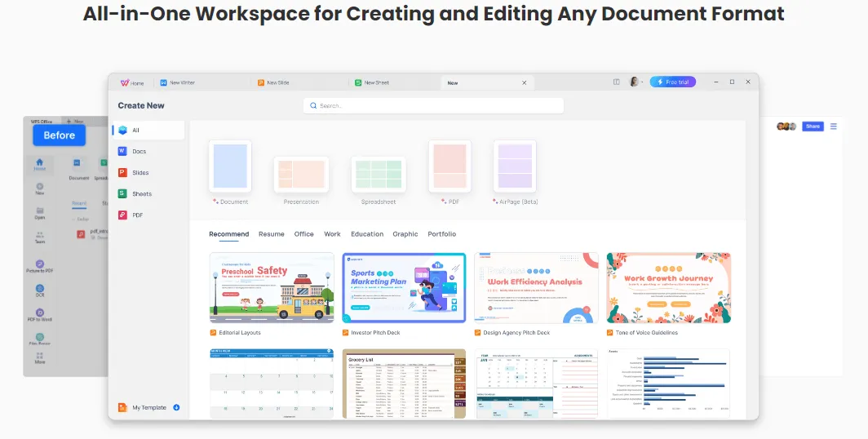
Task: Create a new AirPage (Beta)
Action: tap(515, 167)
